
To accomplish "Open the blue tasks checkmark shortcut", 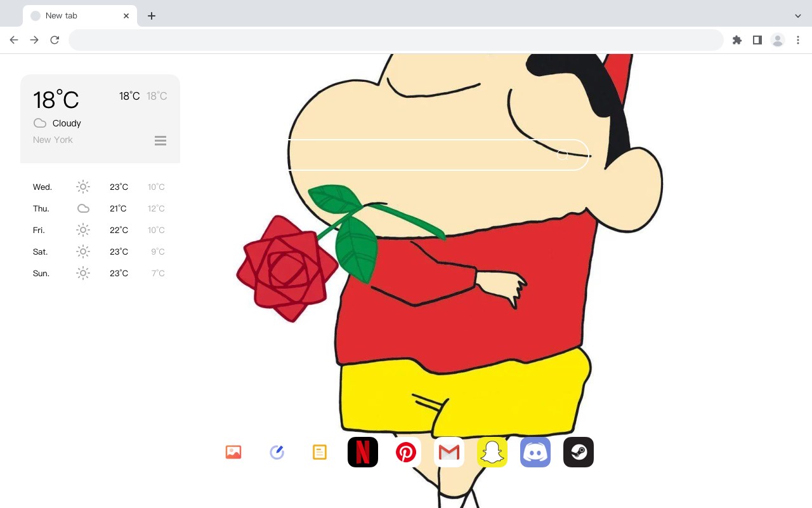I will pos(277,452).
